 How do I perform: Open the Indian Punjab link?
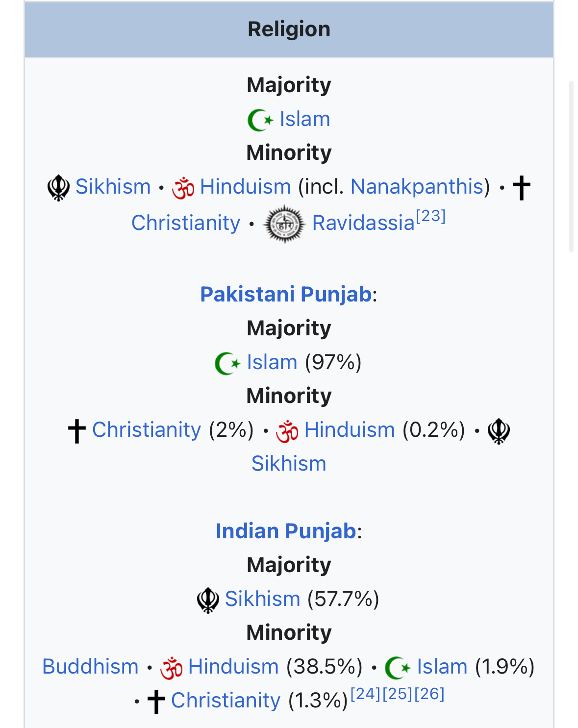286,531
